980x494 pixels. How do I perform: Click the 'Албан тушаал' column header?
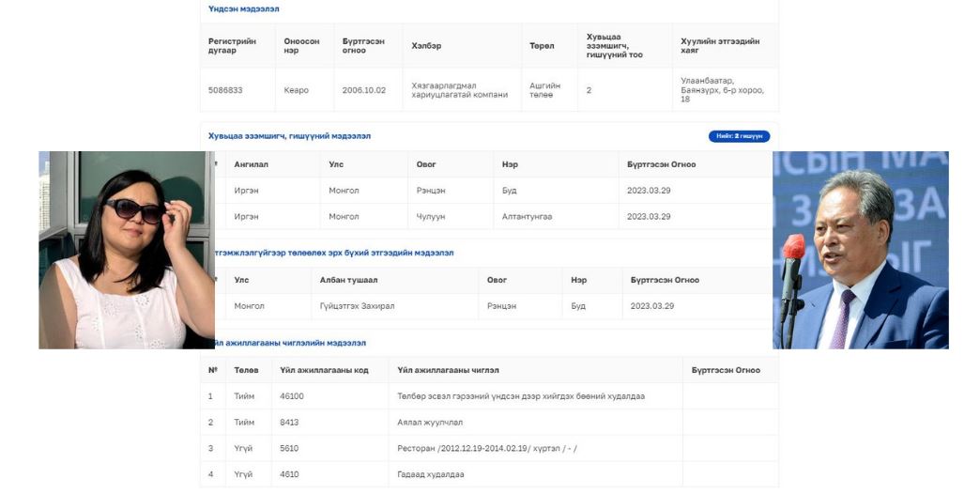click(349, 280)
